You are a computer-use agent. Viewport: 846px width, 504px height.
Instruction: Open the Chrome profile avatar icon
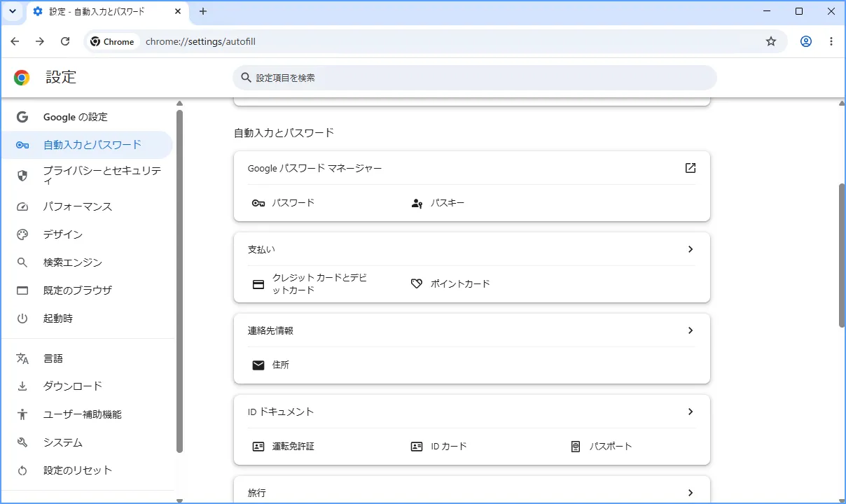point(806,41)
